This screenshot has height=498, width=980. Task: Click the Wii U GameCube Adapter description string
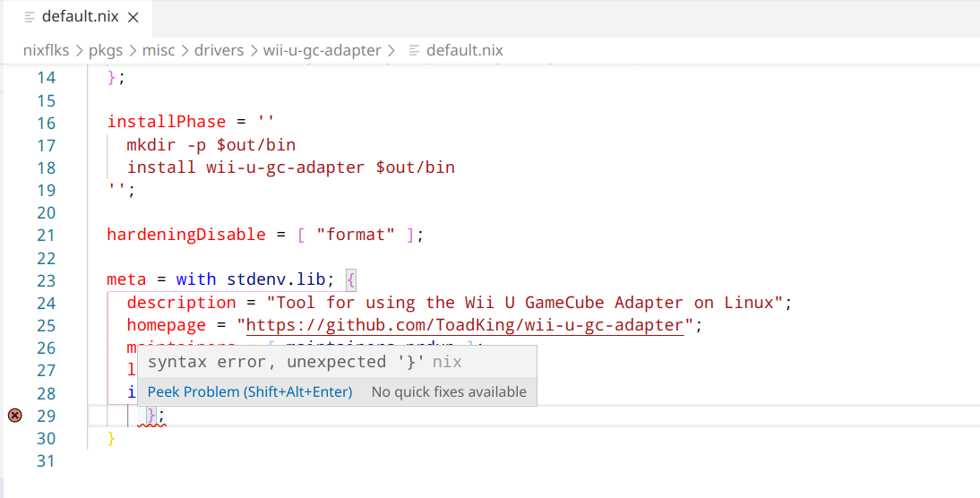[524, 303]
